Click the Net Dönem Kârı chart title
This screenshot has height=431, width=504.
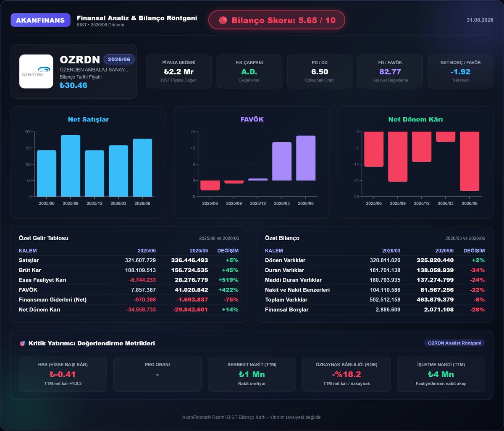[415, 120]
